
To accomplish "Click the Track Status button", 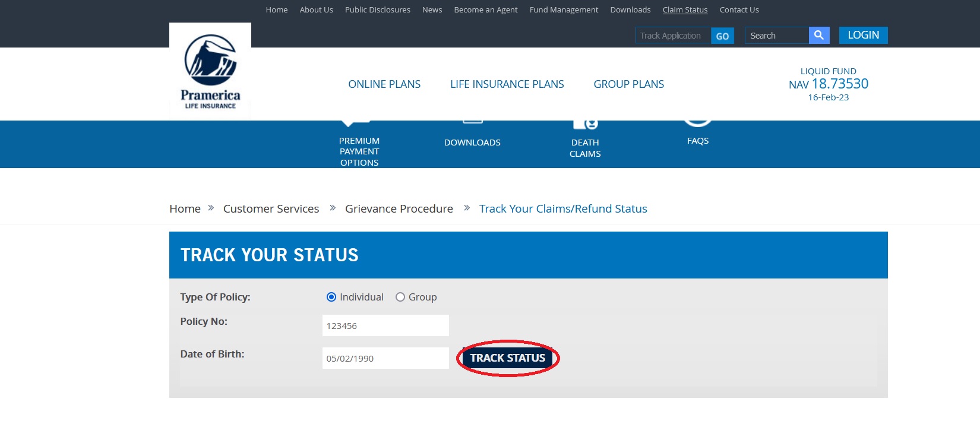I will pos(507,358).
